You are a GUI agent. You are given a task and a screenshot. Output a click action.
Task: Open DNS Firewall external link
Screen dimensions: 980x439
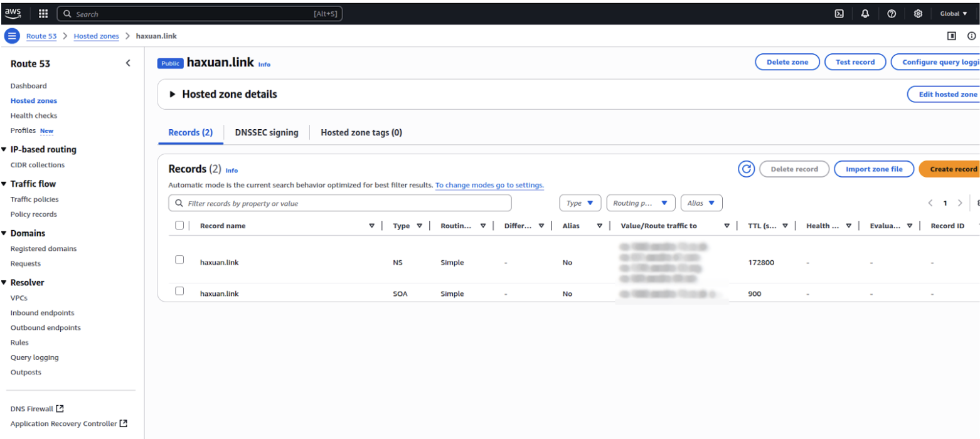[37, 409]
